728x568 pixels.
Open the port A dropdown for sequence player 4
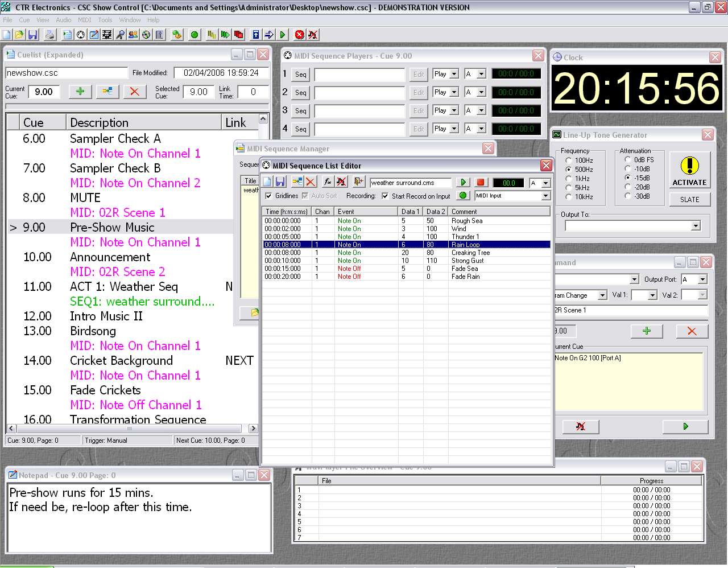[481, 129]
